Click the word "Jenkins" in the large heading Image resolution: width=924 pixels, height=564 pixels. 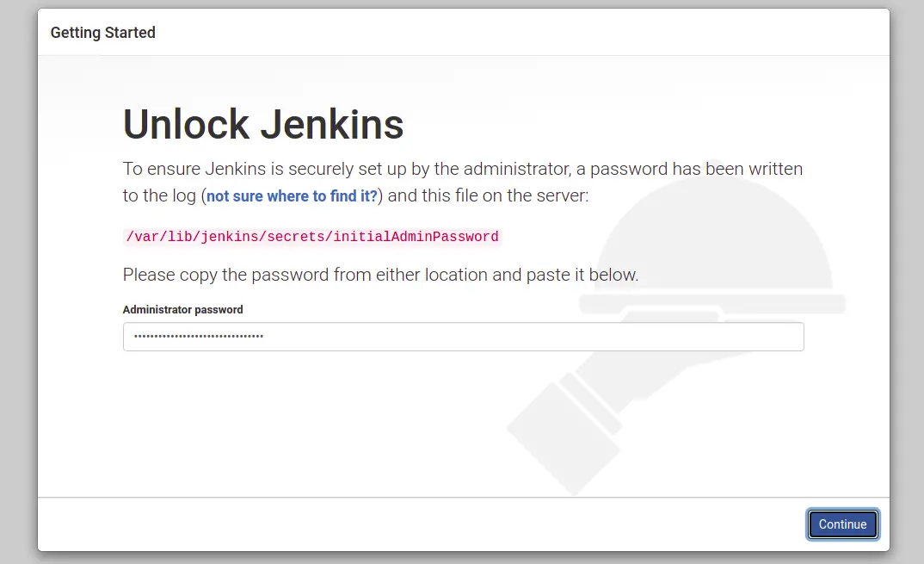332,125
